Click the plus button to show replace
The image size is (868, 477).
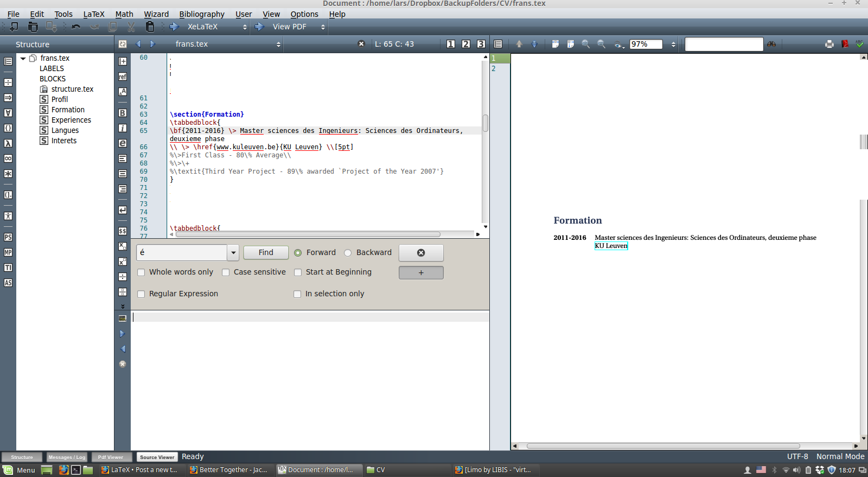coord(421,272)
